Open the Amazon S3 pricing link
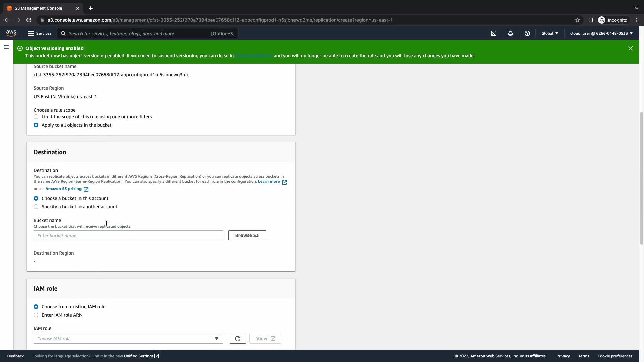 point(63,189)
